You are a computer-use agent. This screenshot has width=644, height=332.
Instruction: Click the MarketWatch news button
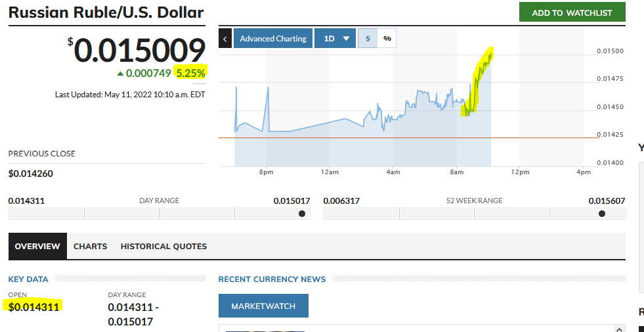[x=263, y=306]
